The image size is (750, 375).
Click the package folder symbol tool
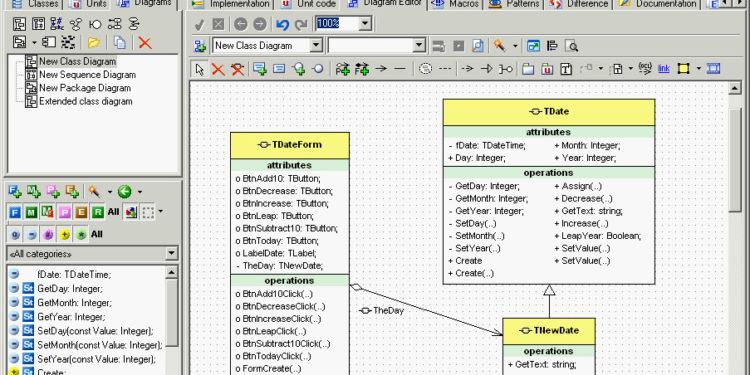pos(528,69)
